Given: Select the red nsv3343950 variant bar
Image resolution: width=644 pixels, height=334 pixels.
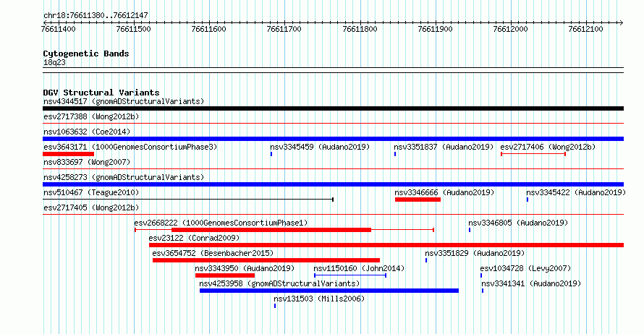Looking at the screenshot, I should [225, 275].
